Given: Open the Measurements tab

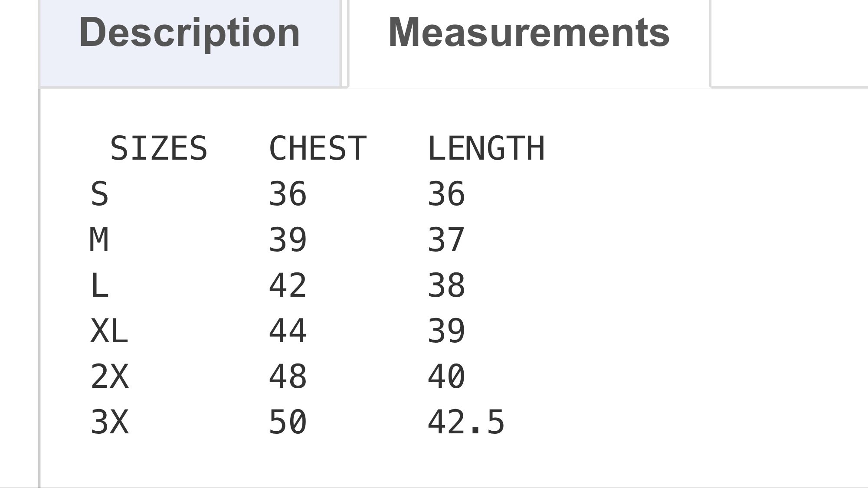Looking at the screenshot, I should click(529, 43).
